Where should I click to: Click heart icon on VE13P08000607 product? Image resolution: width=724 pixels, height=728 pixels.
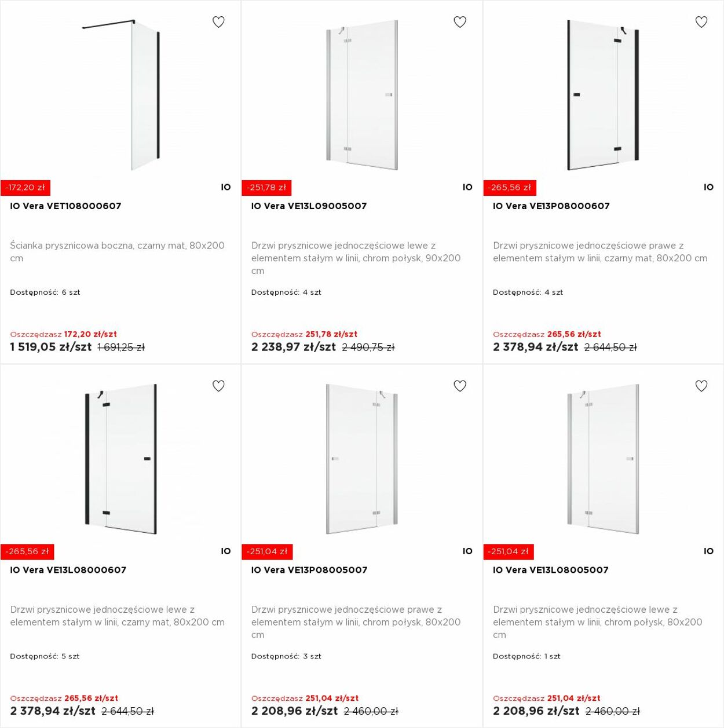(701, 22)
